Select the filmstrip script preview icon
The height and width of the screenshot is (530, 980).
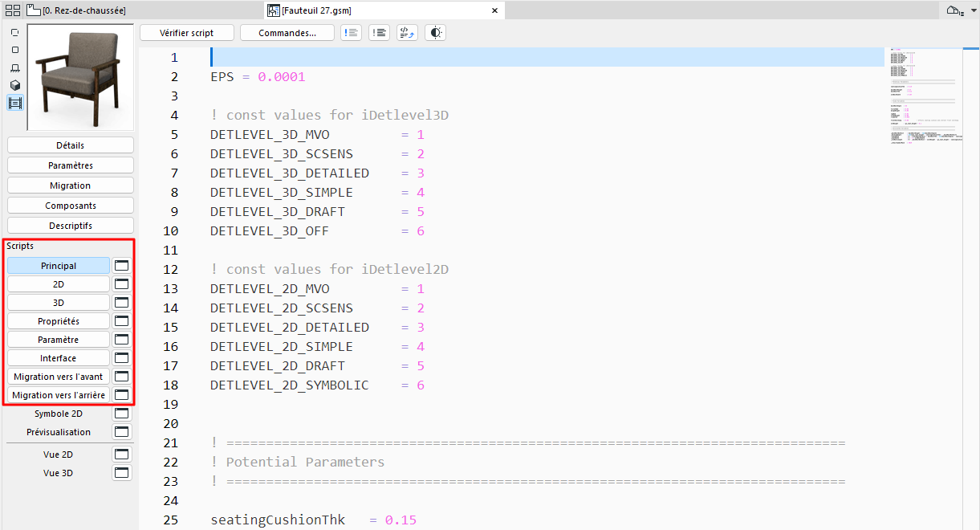click(14, 103)
